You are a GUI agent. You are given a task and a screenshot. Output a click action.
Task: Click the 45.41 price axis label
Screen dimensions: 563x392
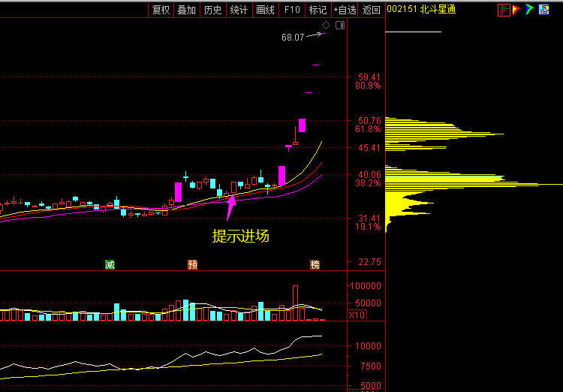coord(369,148)
